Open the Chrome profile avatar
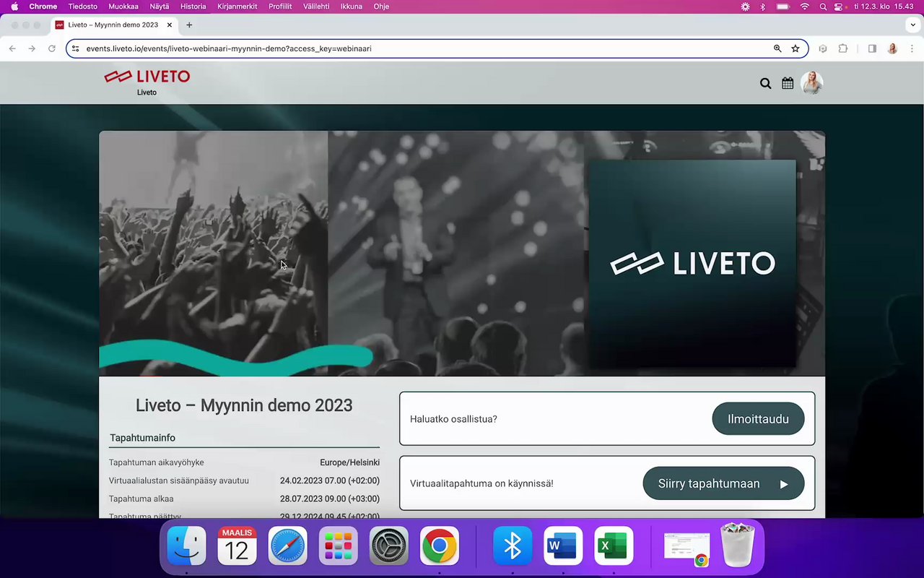Image resolution: width=924 pixels, height=578 pixels. pos(892,48)
